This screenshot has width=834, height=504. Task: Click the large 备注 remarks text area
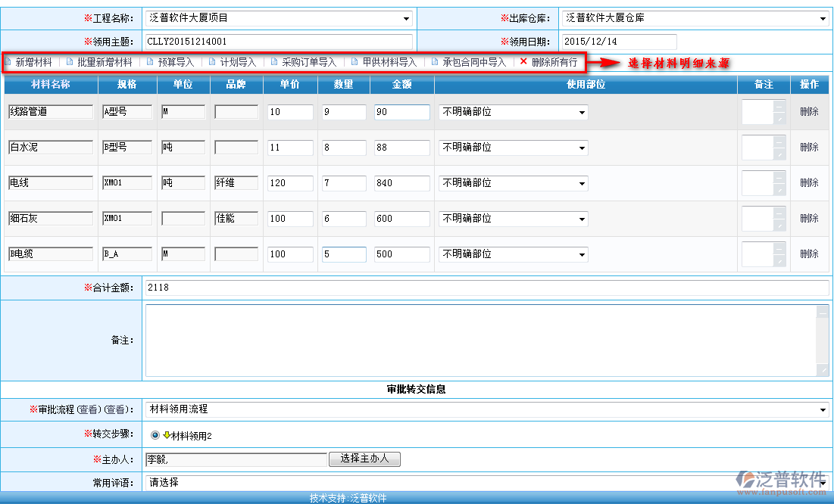point(480,341)
